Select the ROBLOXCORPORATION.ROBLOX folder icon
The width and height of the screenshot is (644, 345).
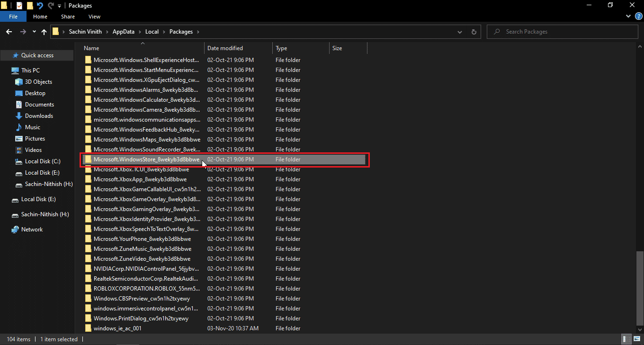click(88, 289)
